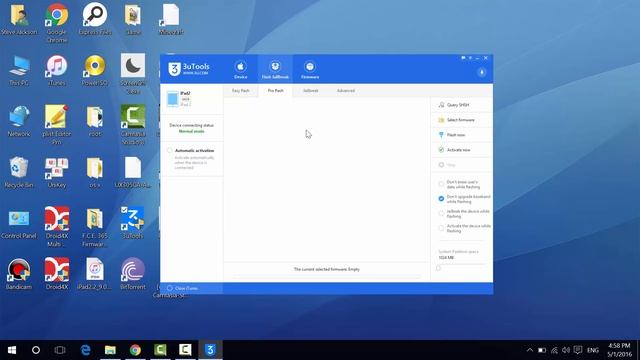The image size is (640, 360).
Task: Select Google Chrome desktop icon
Action: (57, 23)
